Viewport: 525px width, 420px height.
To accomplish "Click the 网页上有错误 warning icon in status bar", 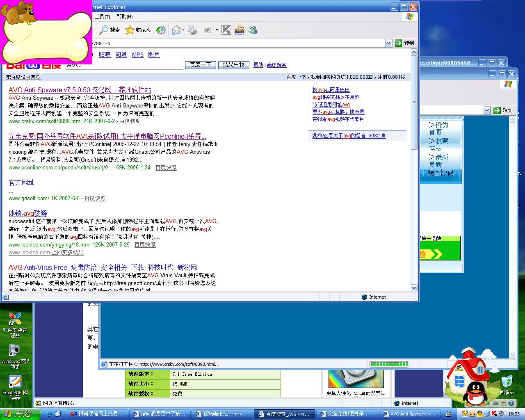I will click(38, 403).
